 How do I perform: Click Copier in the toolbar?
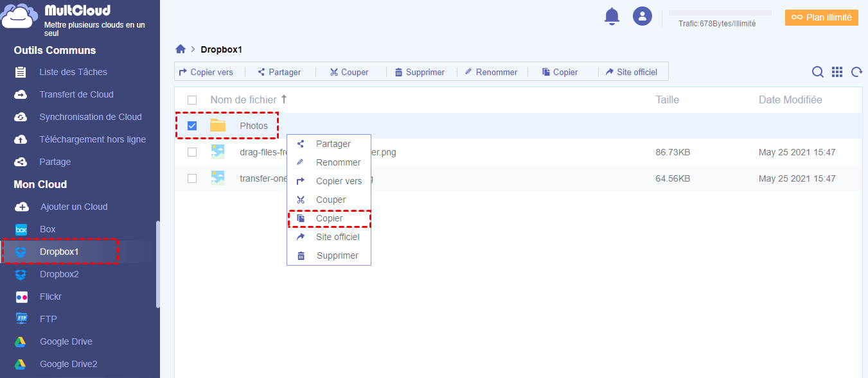[x=560, y=72]
